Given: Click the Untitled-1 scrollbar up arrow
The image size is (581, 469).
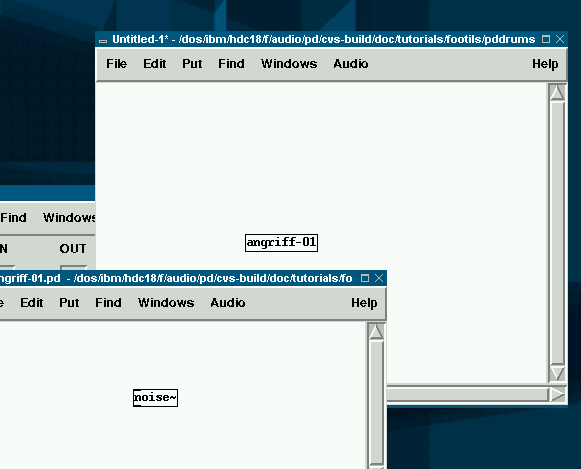Looking at the screenshot, I should pos(557,93).
